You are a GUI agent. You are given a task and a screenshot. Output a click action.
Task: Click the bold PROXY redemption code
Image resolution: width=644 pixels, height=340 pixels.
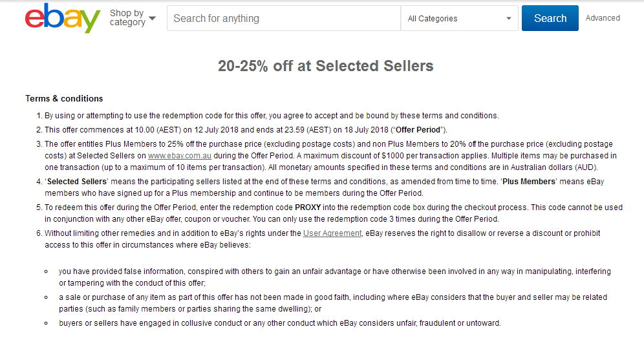[308, 207]
